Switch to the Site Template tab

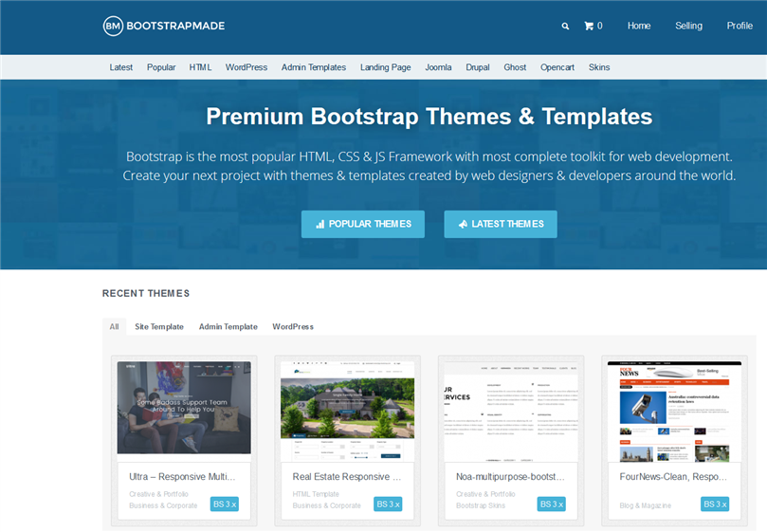pos(159,326)
